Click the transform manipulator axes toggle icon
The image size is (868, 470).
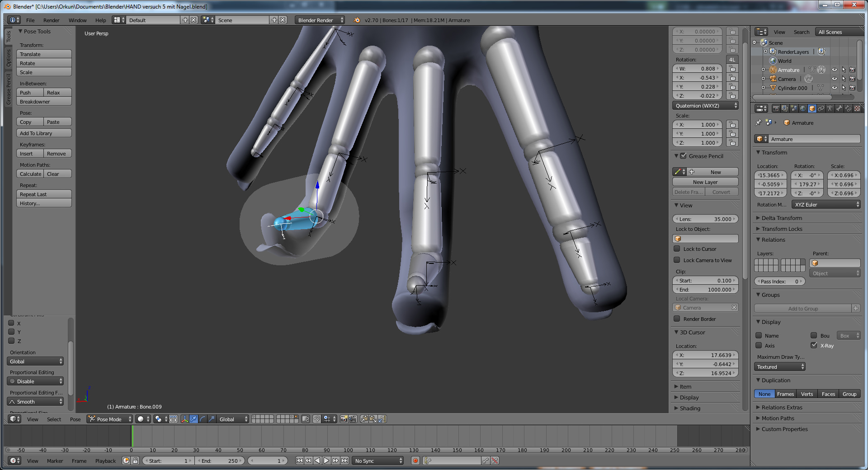[x=184, y=419]
